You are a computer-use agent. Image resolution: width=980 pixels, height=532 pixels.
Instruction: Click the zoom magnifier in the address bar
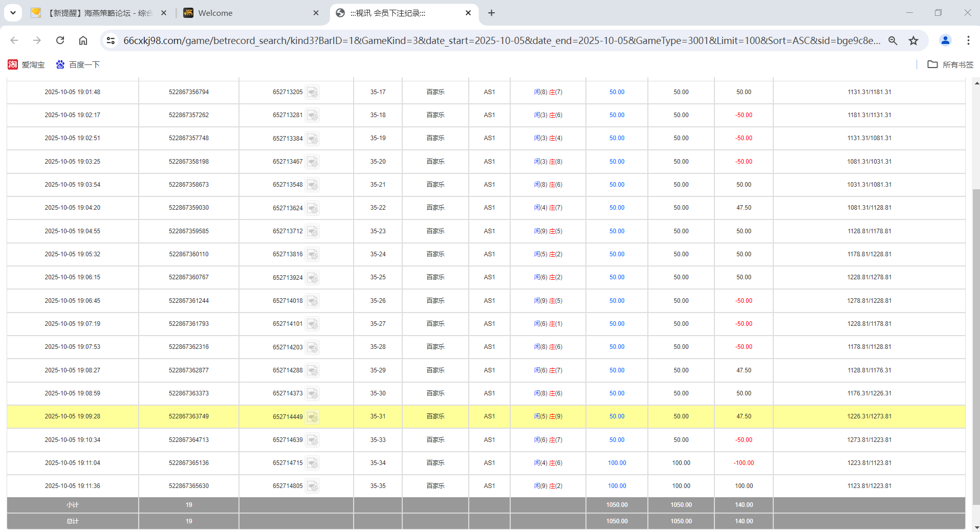click(x=893, y=40)
